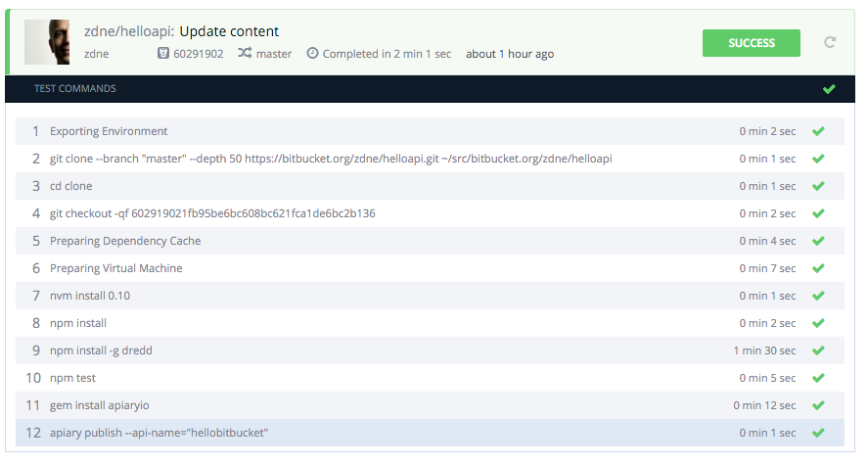
Task: Click green checkmark on npm test row
Action: [x=818, y=378]
